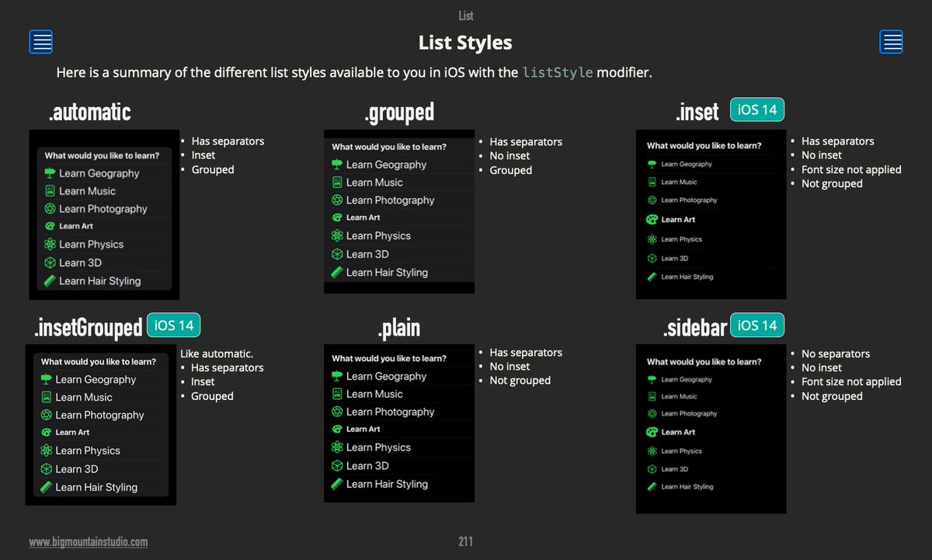Image resolution: width=932 pixels, height=560 pixels.
Task: Click the page number 211
Action: [x=465, y=541]
